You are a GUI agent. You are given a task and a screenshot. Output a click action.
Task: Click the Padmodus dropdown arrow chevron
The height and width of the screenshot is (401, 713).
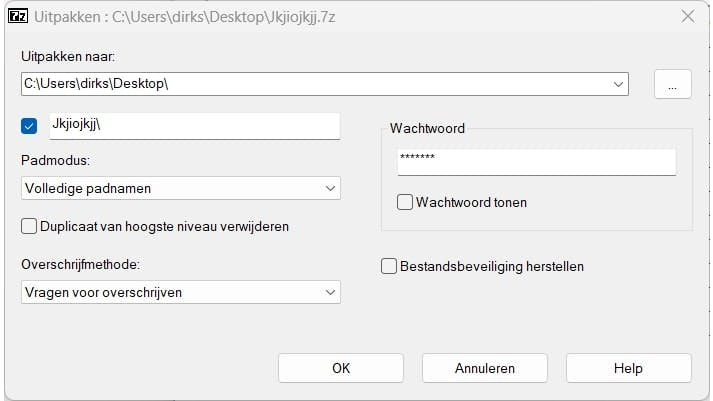pyautogui.click(x=330, y=188)
